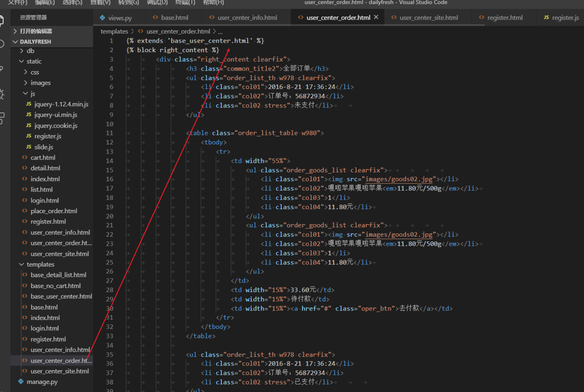Click the HTML icon beside place_order.html
Image resolution: width=584 pixels, height=392 pixels.
[25, 211]
